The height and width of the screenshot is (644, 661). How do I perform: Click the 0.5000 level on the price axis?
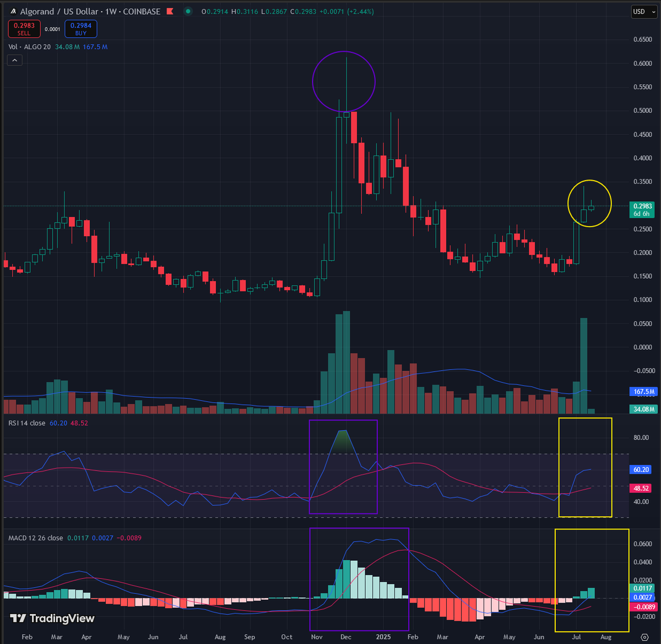tap(642, 111)
